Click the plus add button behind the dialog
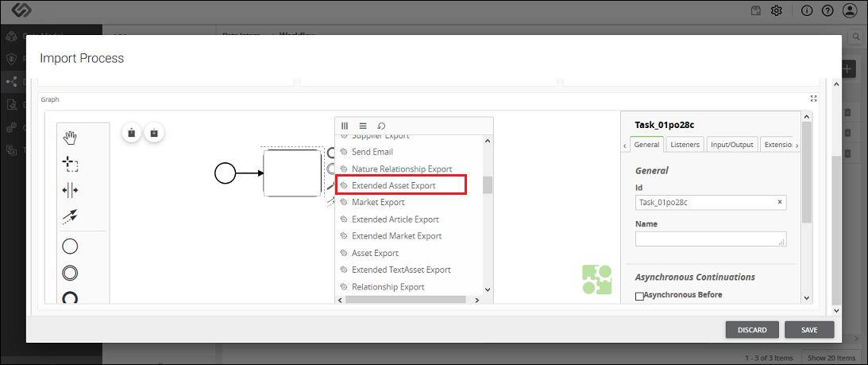This screenshot has height=365, width=868. (x=848, y=68)
